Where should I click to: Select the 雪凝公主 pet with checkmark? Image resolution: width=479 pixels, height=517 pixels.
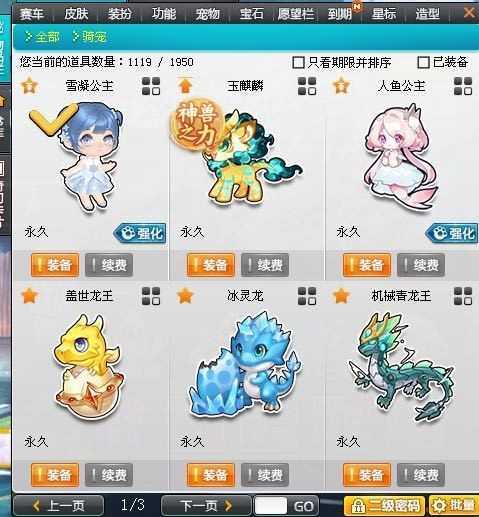[x=88, y=157]
